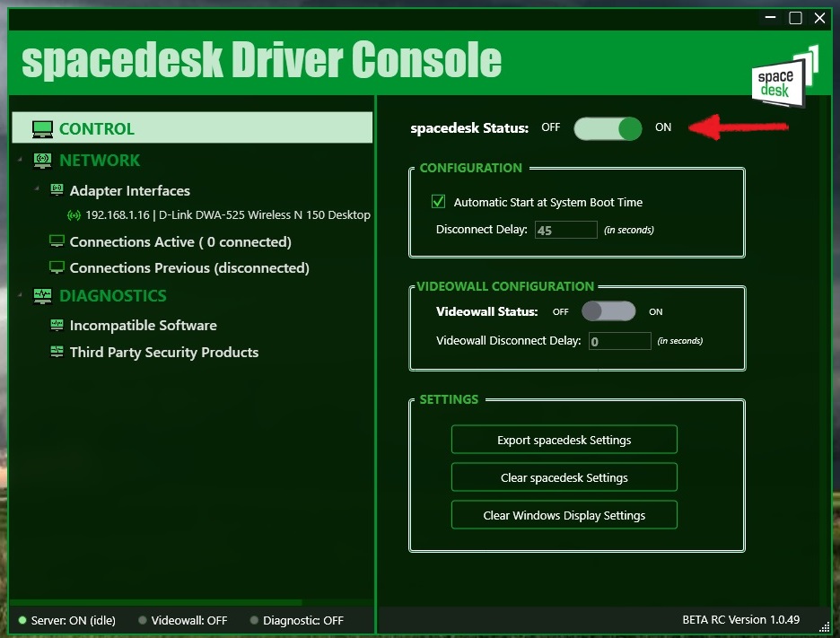The height and width of the screenshot is (638, 840).
Task: Open Connections Previous (disconnected)
Action: click(x=189, y=267)
